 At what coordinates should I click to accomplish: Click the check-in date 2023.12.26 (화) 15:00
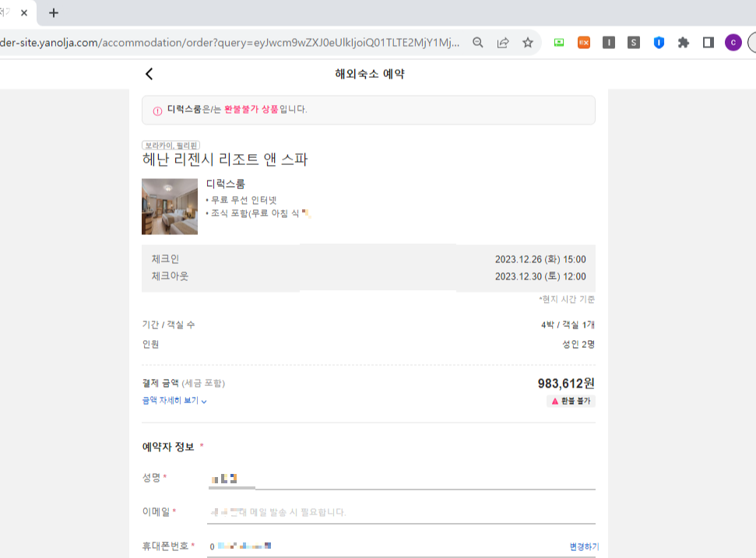(x=540, y=259)
